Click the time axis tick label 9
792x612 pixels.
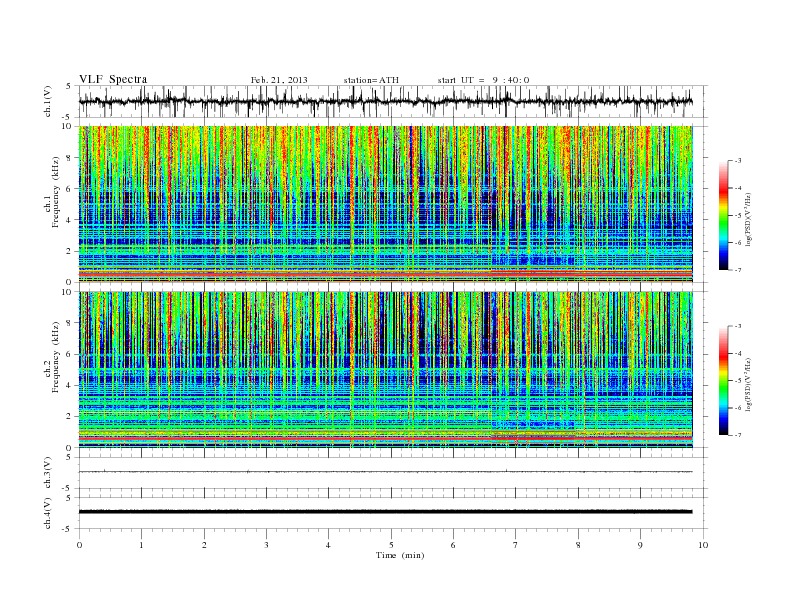(x=640, y=545)
